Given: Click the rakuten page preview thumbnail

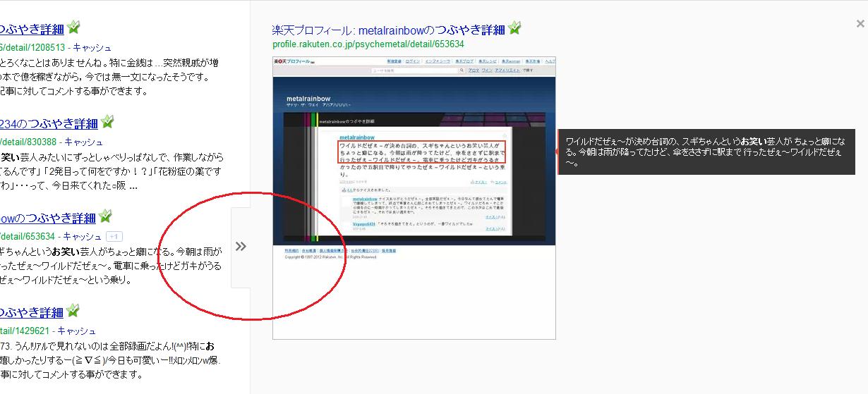Looking at the screenshot, I should (414, 197).
